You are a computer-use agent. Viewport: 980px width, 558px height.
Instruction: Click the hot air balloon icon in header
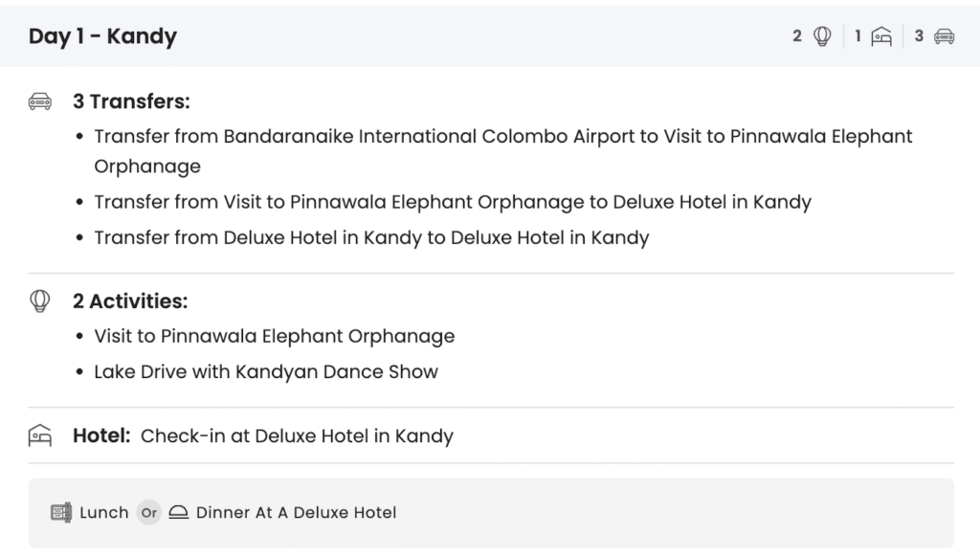tap(822, 36)
